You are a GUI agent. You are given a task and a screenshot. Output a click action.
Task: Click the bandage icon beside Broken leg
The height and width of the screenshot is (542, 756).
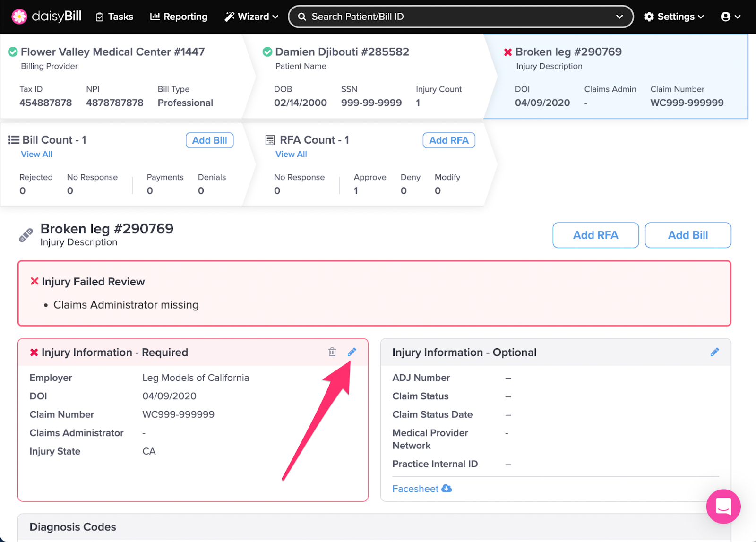pos(26,235)
